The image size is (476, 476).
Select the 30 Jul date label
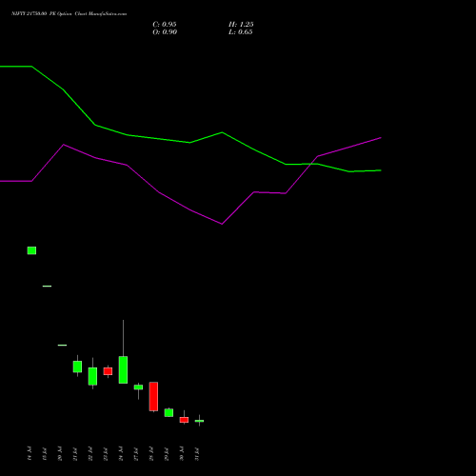pos(182,453)
